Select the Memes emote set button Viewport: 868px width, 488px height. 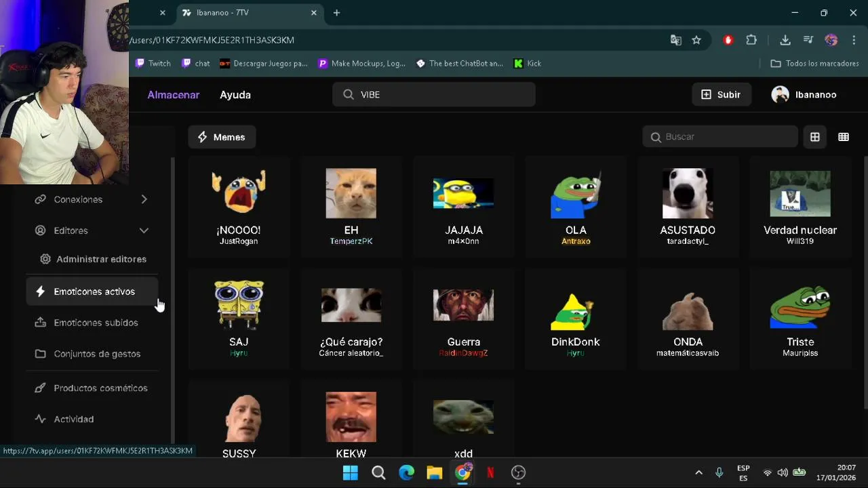(222, 137)
